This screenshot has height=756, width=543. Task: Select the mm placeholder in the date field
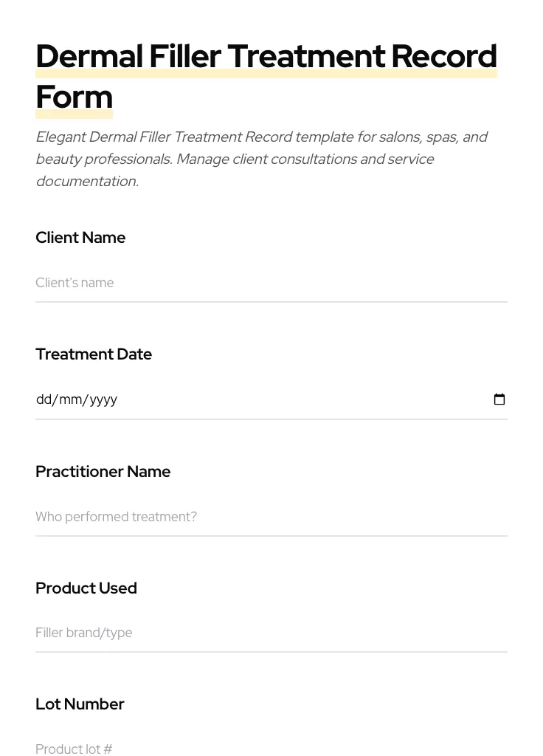pyautogui.click(x=72, y=399)
